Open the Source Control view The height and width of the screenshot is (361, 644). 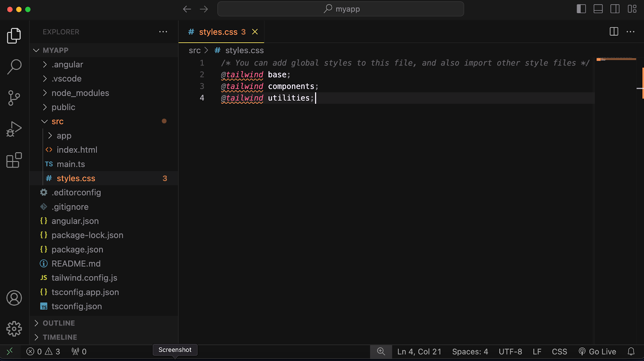[14, 98]
